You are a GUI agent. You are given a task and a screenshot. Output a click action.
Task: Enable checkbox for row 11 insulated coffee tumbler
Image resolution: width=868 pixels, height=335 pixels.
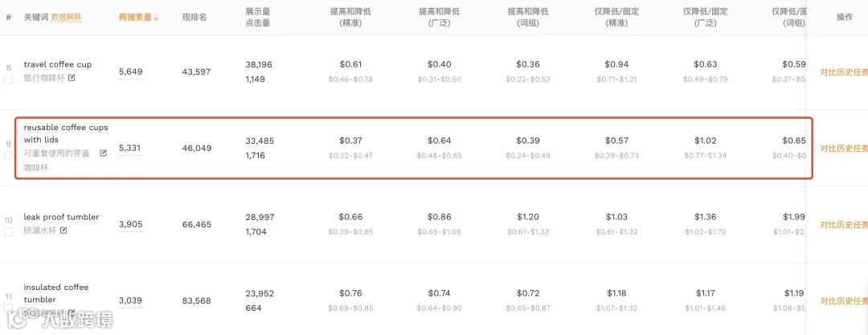pyautogui.click(x=9, y=308)
